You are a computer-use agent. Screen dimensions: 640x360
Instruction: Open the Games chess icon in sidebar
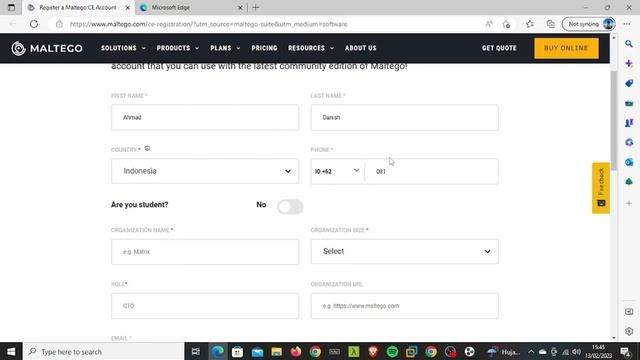(x=629, y=122)
